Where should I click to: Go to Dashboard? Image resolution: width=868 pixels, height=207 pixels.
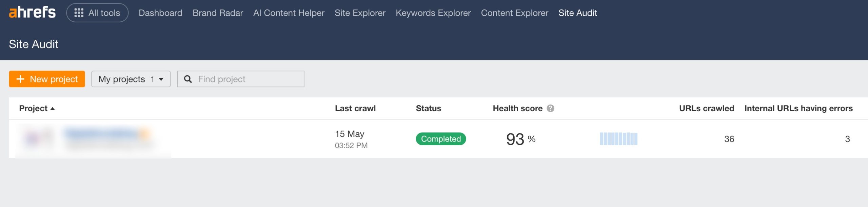point(160,13)
